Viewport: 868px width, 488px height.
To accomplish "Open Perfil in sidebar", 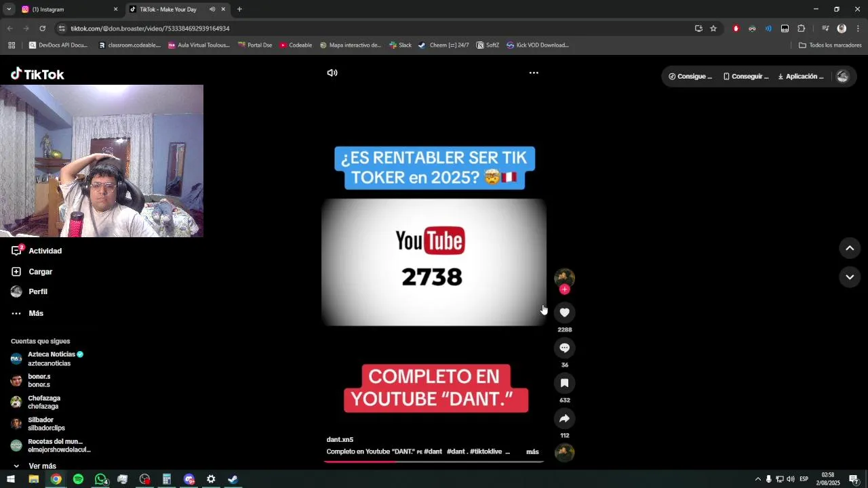I will [x=30, y=291].
